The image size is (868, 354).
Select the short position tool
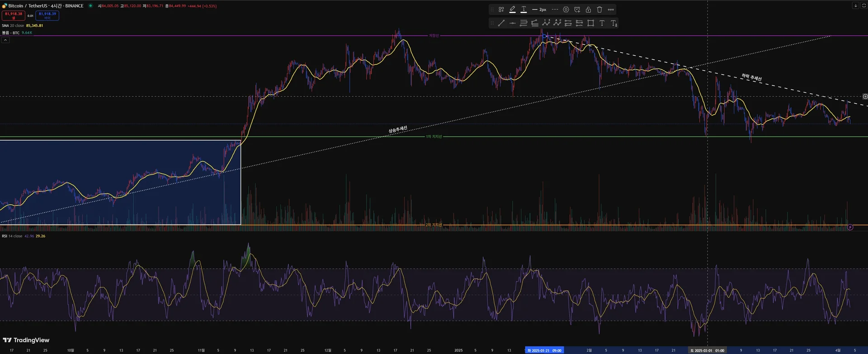[x=580, y=23]
